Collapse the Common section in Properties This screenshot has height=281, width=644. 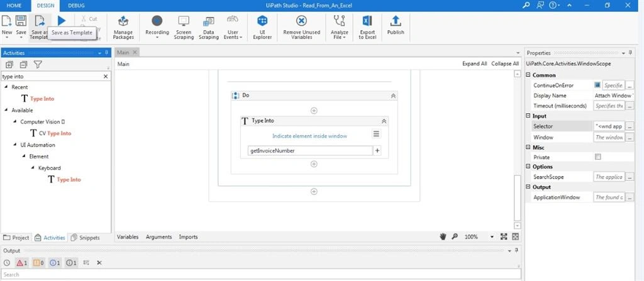click(528, 75)
